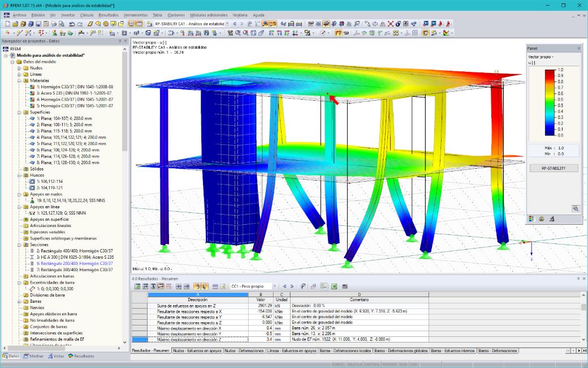
Task: Toggle highlighted table view button in top toolbar
Action: [139, 24]
